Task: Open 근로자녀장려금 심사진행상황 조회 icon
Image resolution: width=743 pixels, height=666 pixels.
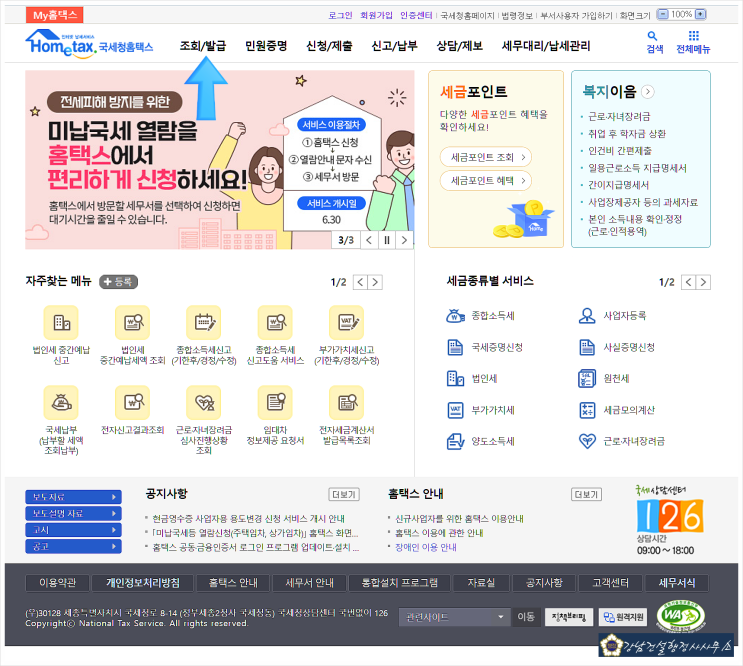Action: click(204, 403)
